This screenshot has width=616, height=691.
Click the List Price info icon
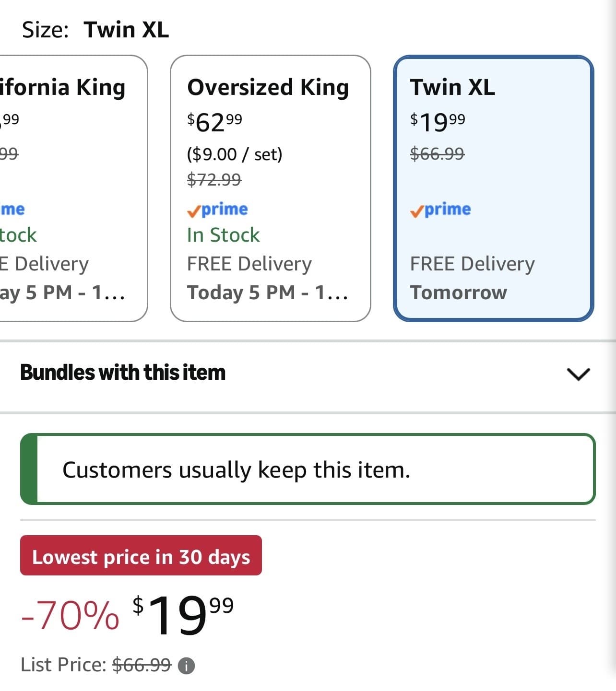(186, 666)
